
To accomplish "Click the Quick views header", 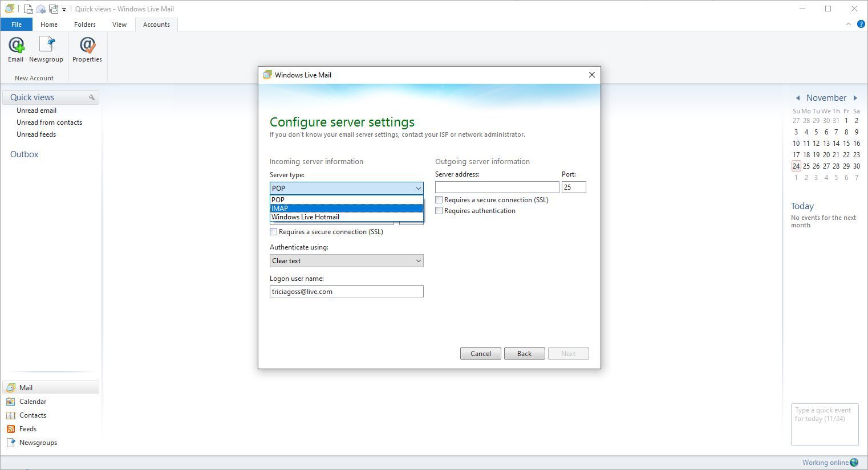I will click(x=51, y=97).
